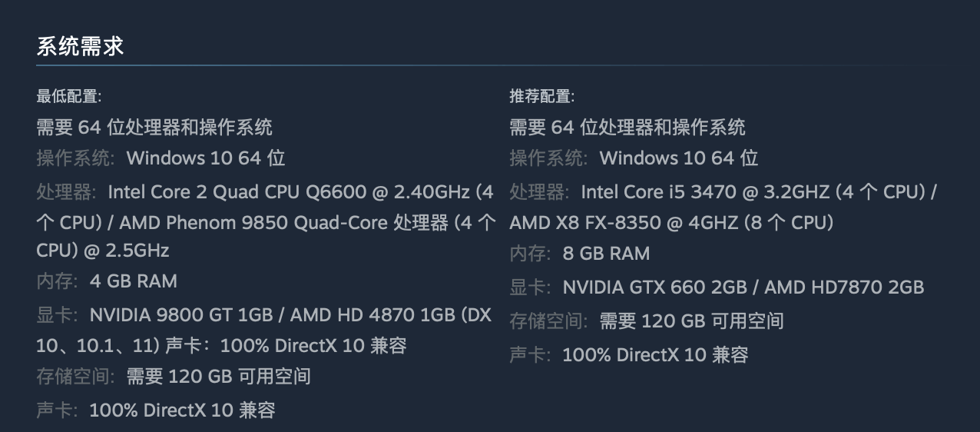Click minimum 操作系统 Windows 10 64 位 line
The image size is (980, 432).
click(161, 158)
